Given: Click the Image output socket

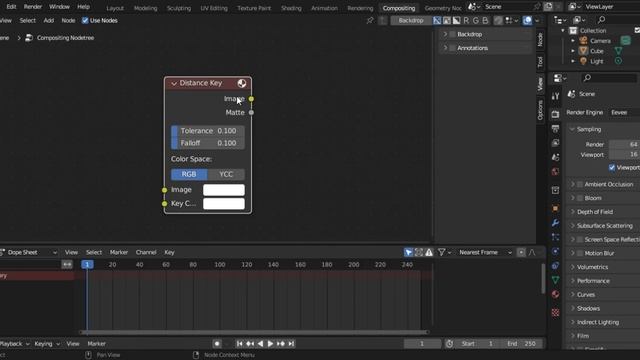Looking at the screenshot, I should click(x=251, y=99).
